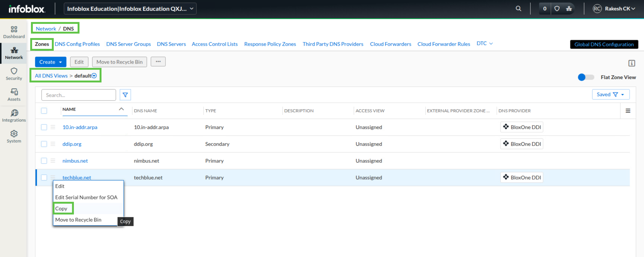This screenshot has width=644, height=257.
Task: Open global search magnifier icon
Action: tap(518, 9)
